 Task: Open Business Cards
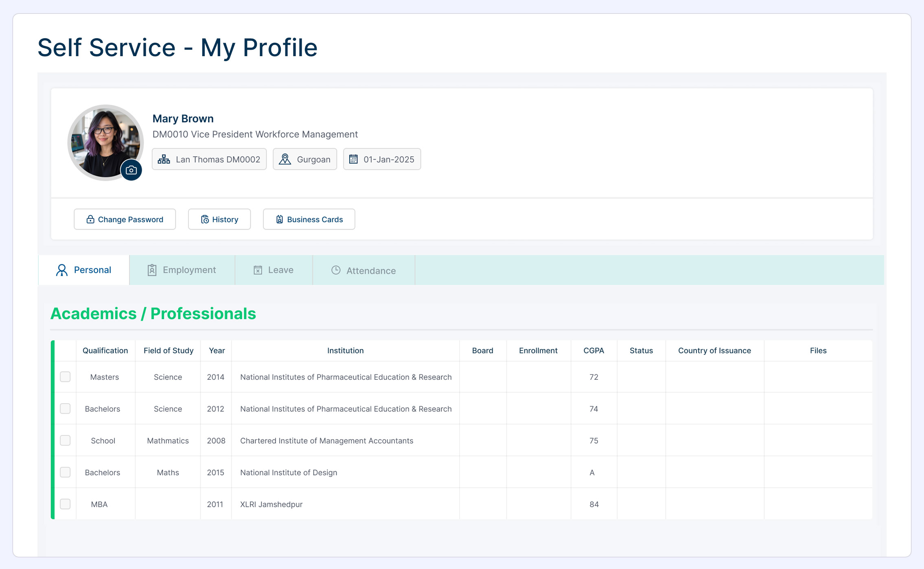click(x=309, y=219)
